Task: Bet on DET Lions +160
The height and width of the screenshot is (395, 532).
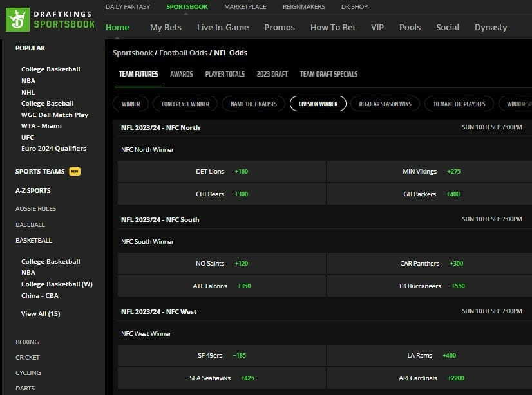Action: 222,172
